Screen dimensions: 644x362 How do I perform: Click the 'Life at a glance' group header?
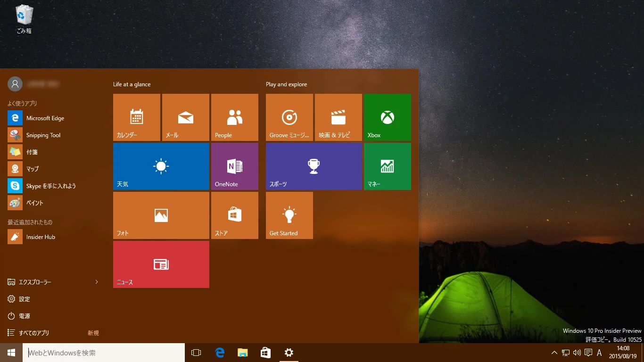tap(132, 84)
